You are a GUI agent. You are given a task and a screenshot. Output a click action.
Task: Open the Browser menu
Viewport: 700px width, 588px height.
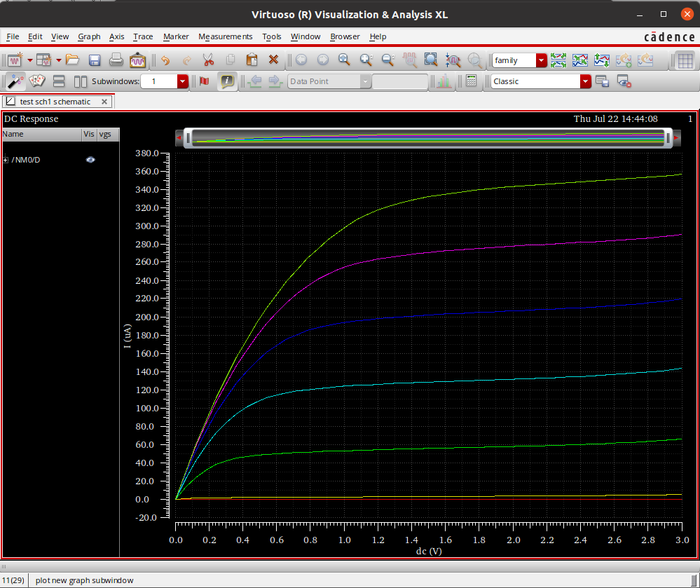pyautogui.click(x=345, y=36)
